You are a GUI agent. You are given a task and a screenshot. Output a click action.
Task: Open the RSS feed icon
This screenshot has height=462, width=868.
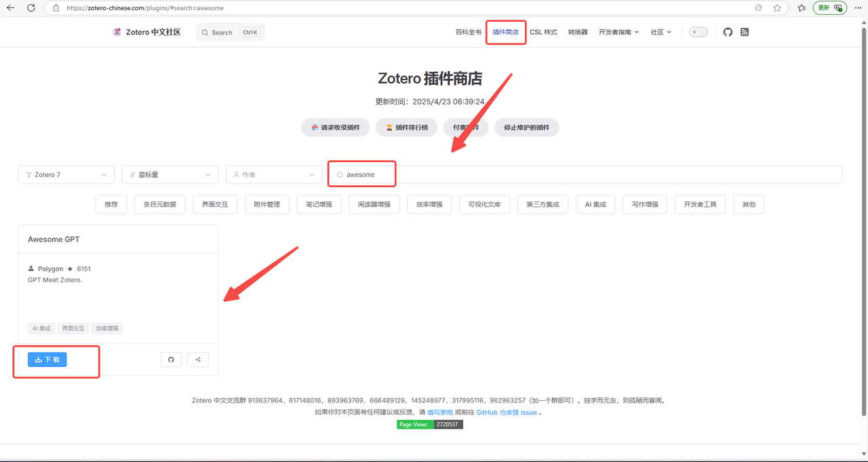pos(745,32)
